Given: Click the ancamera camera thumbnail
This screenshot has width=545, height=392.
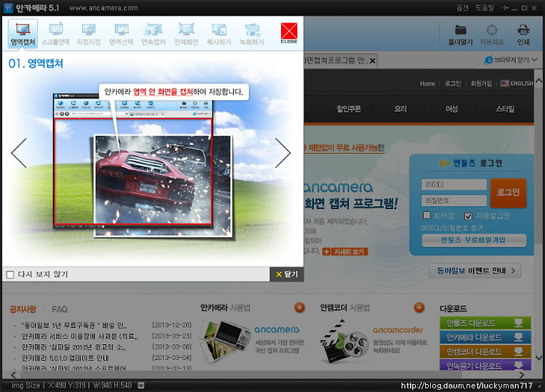Looking at the screenshot, I should [225, 342].
